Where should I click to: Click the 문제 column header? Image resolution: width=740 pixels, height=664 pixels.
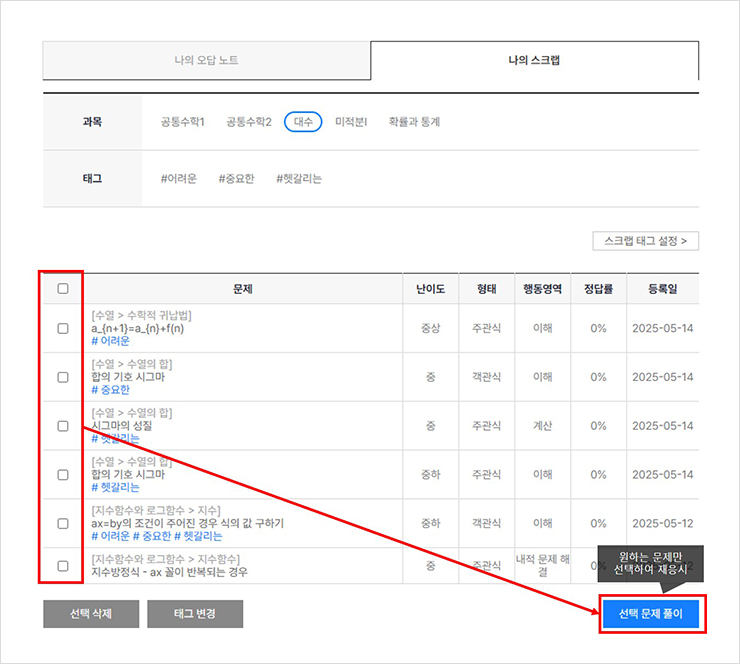[243, 289]
